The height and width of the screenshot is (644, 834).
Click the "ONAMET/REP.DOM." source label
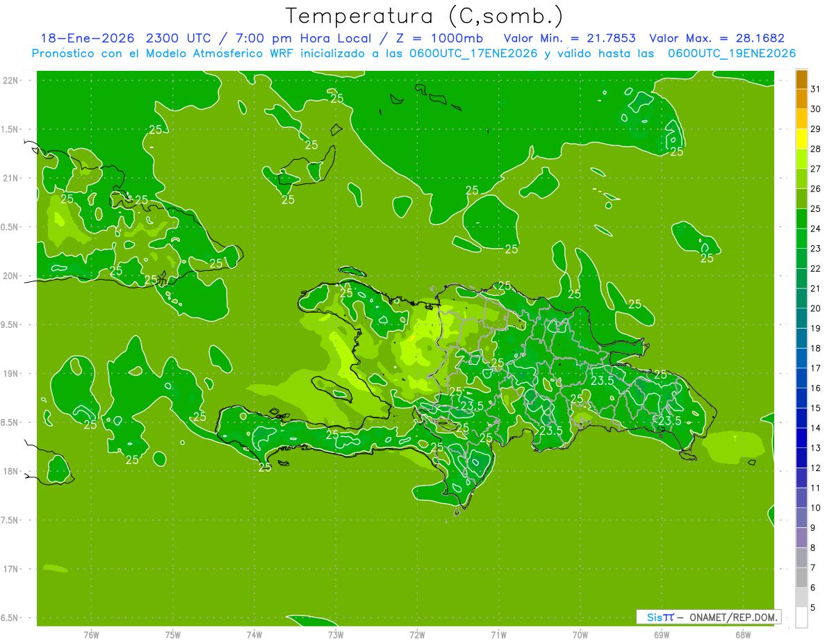pyautogui.click(x=733, y=617)
